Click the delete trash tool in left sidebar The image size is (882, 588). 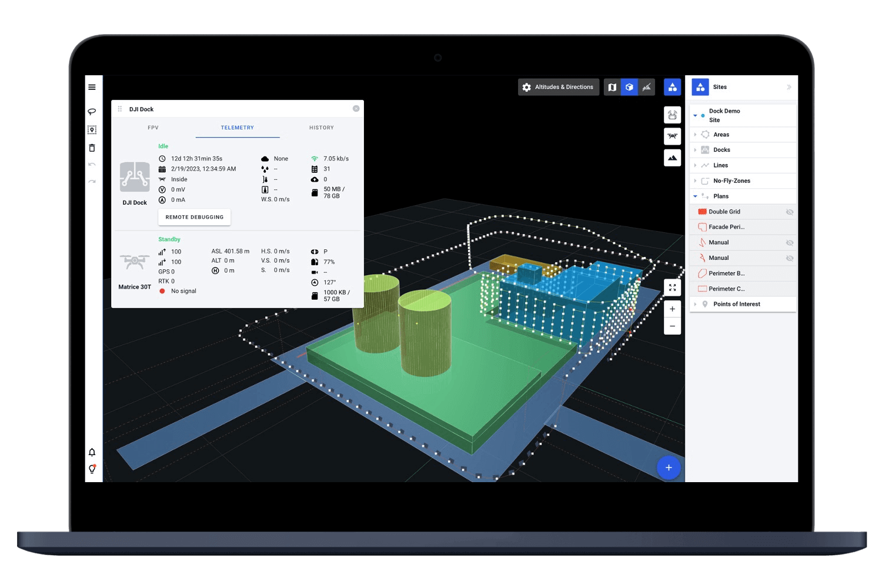[x=92, y=148]
